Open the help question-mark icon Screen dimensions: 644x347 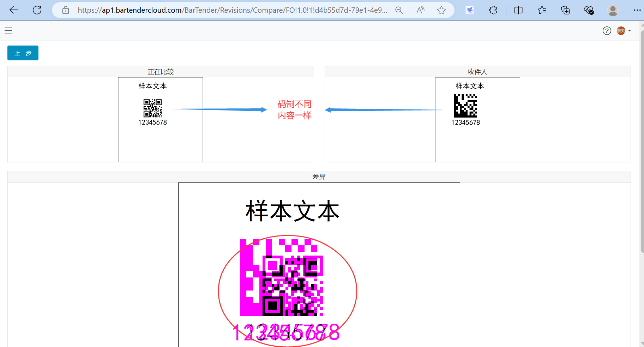[x=607, y=31]
